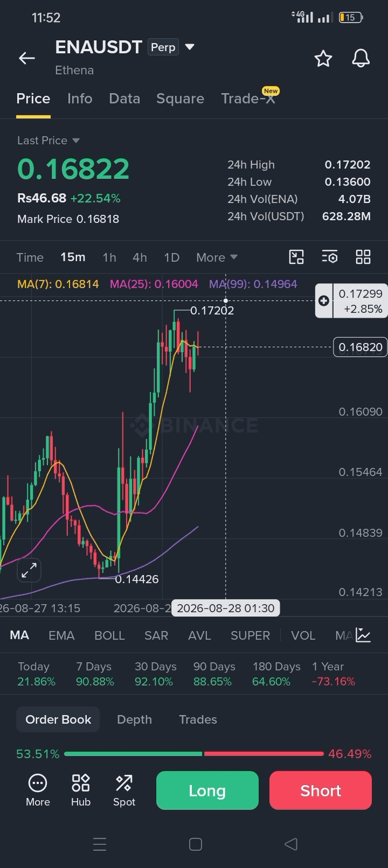Select the 1D chart interval
388x868 pixels.
171,257
